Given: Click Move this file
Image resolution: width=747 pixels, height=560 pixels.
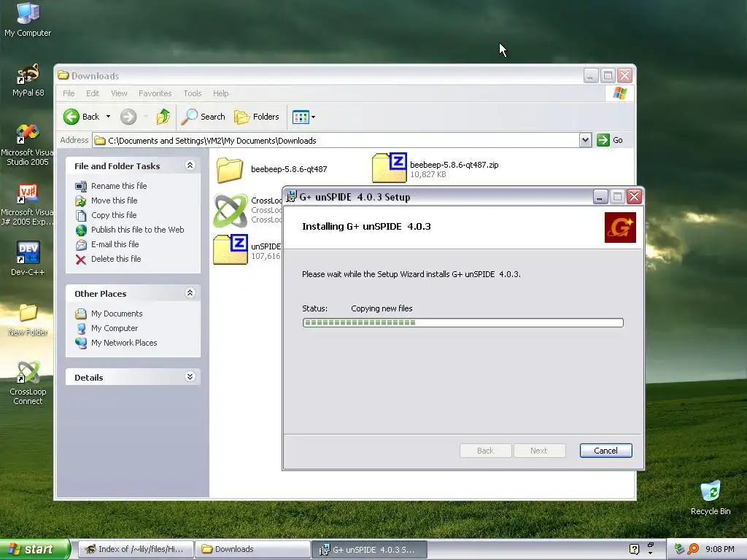Looking at the screenshot, I should click(x=107, y=201).
